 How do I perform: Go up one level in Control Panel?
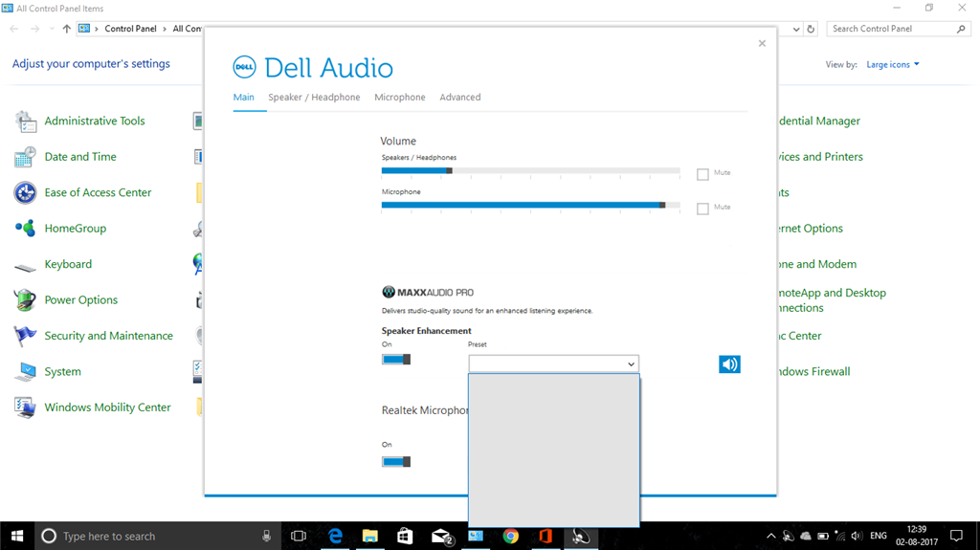tap(66, 29)
